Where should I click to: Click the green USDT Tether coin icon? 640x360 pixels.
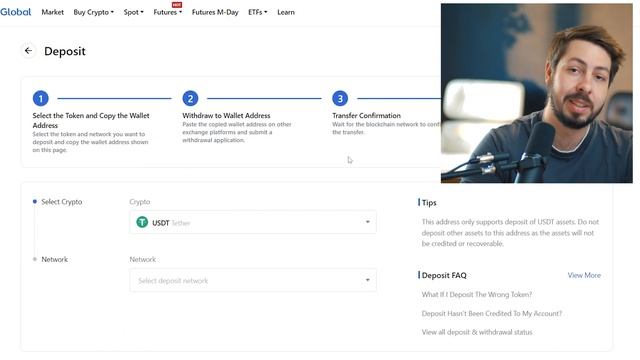142,222
